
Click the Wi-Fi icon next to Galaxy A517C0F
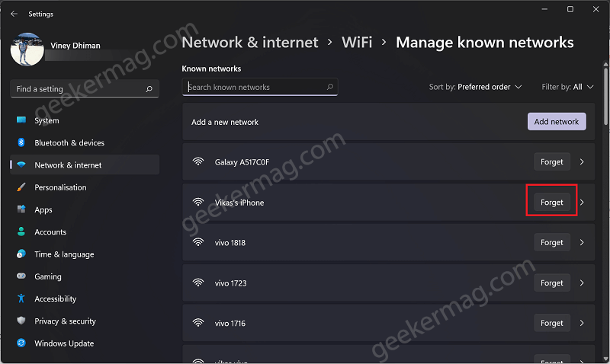198,161
